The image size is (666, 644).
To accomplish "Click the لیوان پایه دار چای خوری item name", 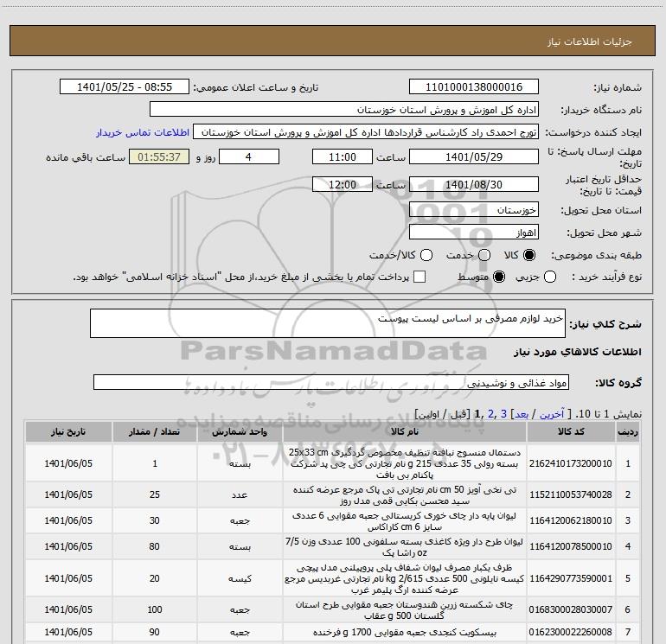I will click(x=405, y=521).
